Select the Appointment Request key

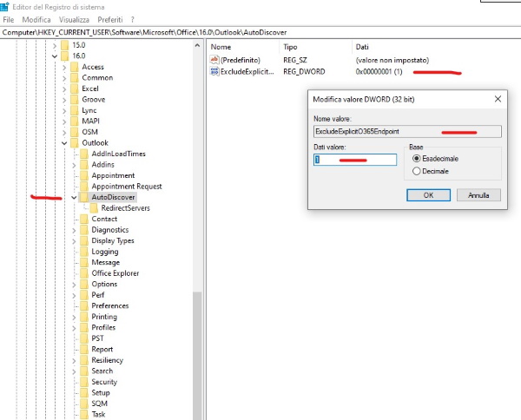(127, 187)
